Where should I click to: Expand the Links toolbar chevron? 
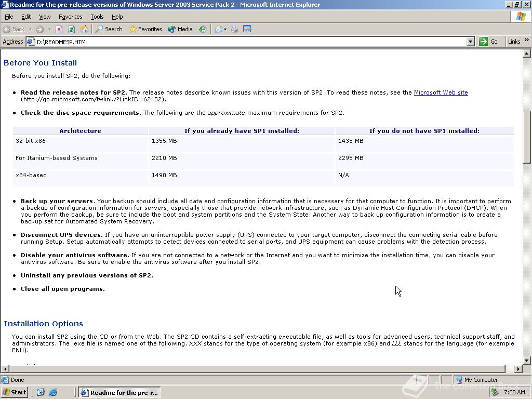[527, 41]
